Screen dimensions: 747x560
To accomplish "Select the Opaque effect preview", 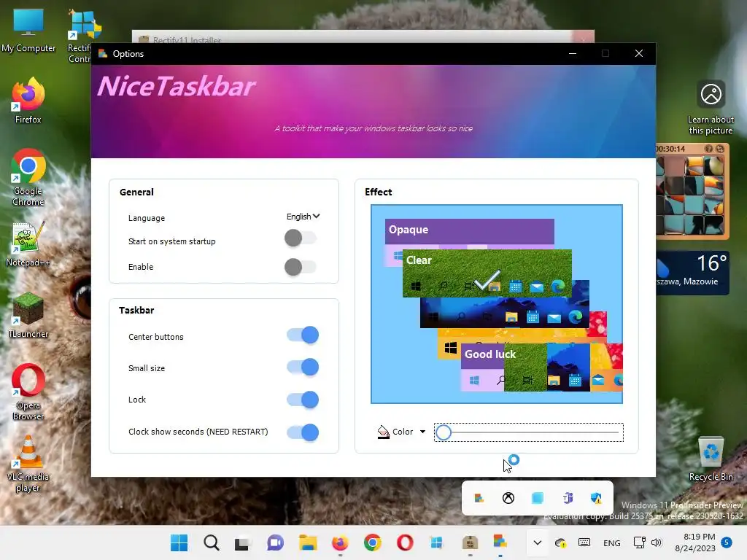I will tap(469, 231).
